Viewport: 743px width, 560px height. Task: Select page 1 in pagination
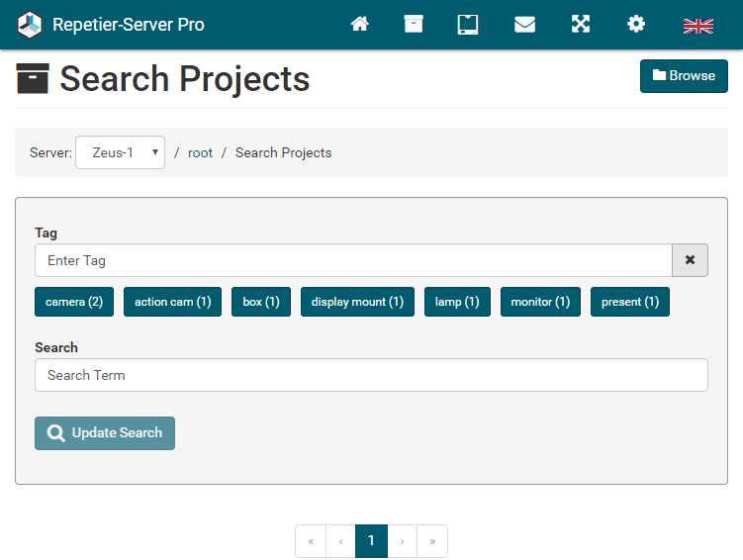pyautogui.click(x=371, y=541)
